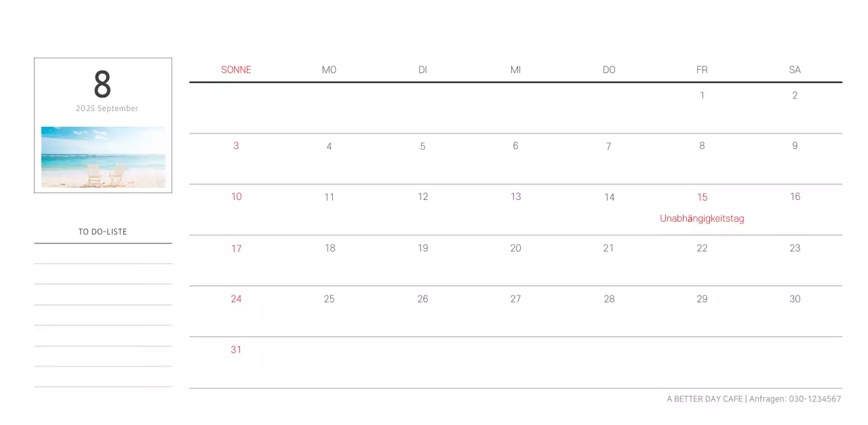Click the FR weekday header
Image resolution: width=868 pixels, height=425 pixels.
tap(702, 70)
